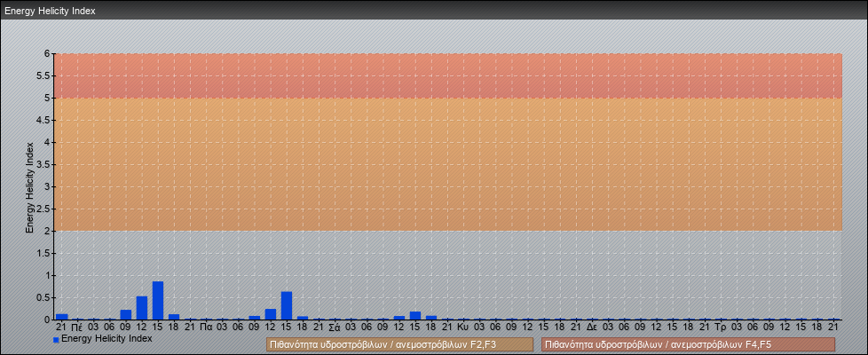This screenshot has height=355, width=868.
Task: Click the Κυ day label on x-axis
Action: (463, 327)
